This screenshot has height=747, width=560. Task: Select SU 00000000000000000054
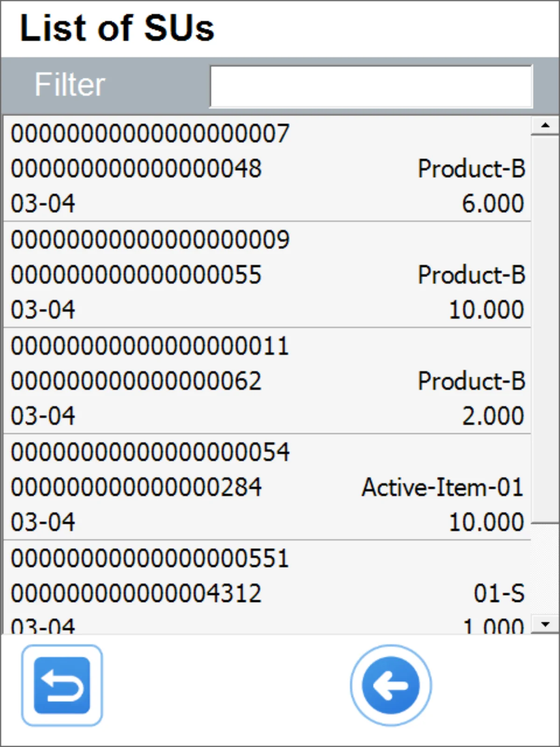click(150, 452)
